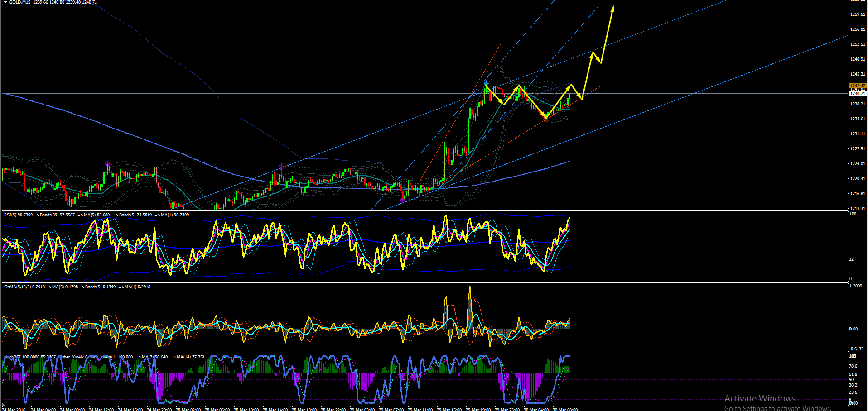Viewport: 868px width, 411px height.
Task: Click the 1216.81 price axis label
Action: [x=858, y=194]
